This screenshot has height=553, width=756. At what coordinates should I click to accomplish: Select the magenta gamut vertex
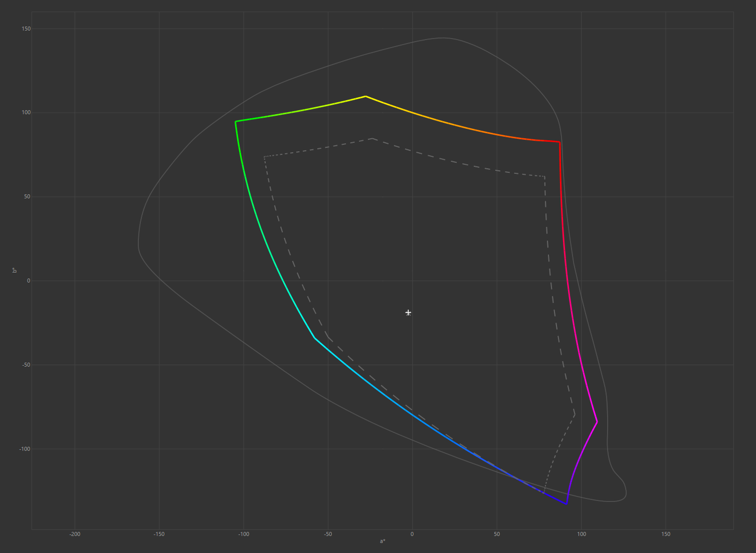click(x=597, y=422)
